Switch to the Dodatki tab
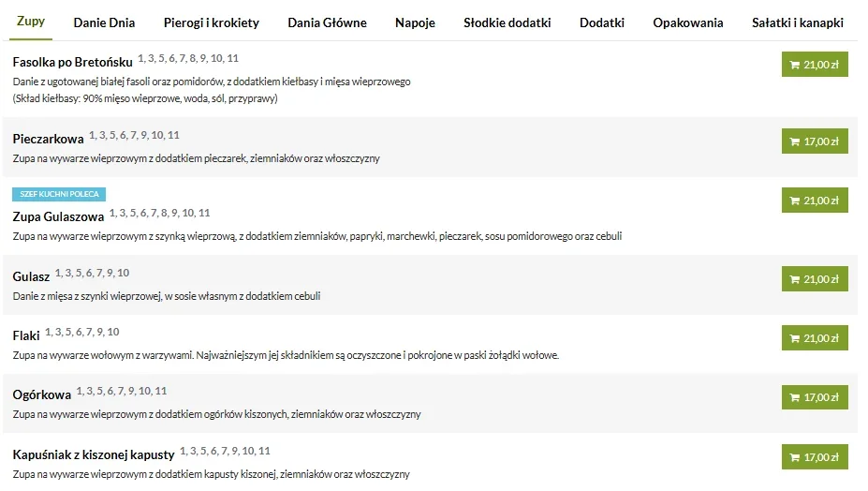868x491 pixels. point(601,22)
